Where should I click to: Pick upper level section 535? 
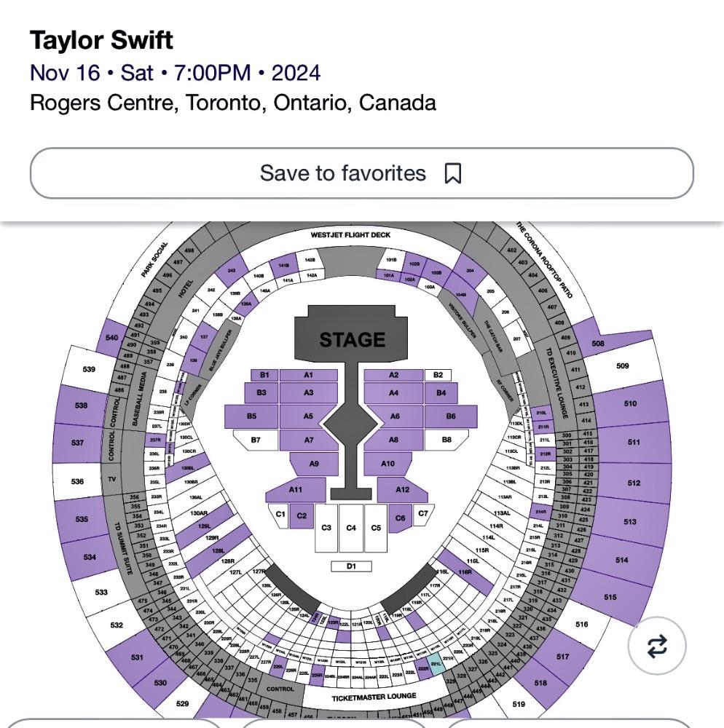(x=81, y=520)
